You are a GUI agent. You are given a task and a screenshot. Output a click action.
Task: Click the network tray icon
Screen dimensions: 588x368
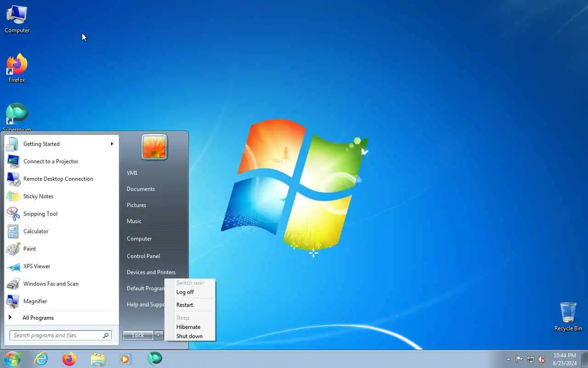pyautogui.click(x=531, y=359)
